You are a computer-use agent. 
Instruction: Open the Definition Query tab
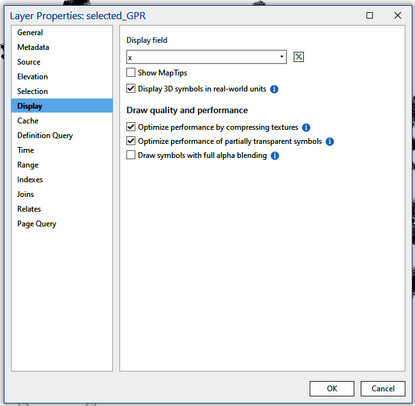click(62, 135)
